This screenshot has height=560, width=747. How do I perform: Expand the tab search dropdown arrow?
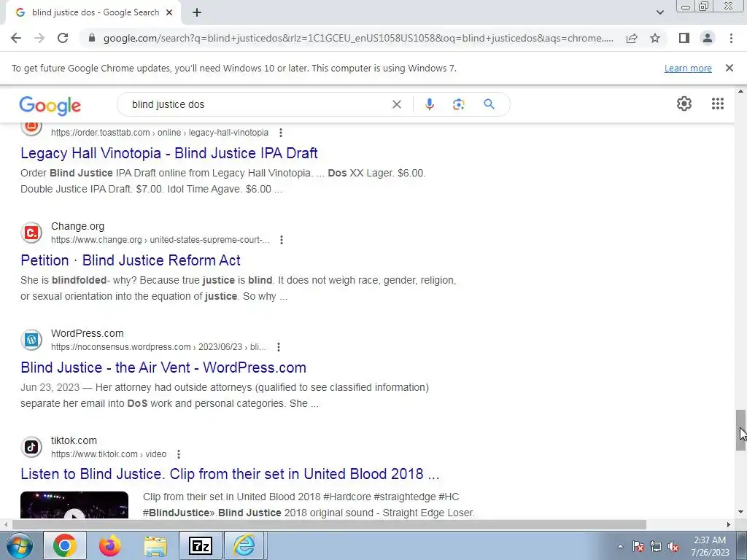659,12
